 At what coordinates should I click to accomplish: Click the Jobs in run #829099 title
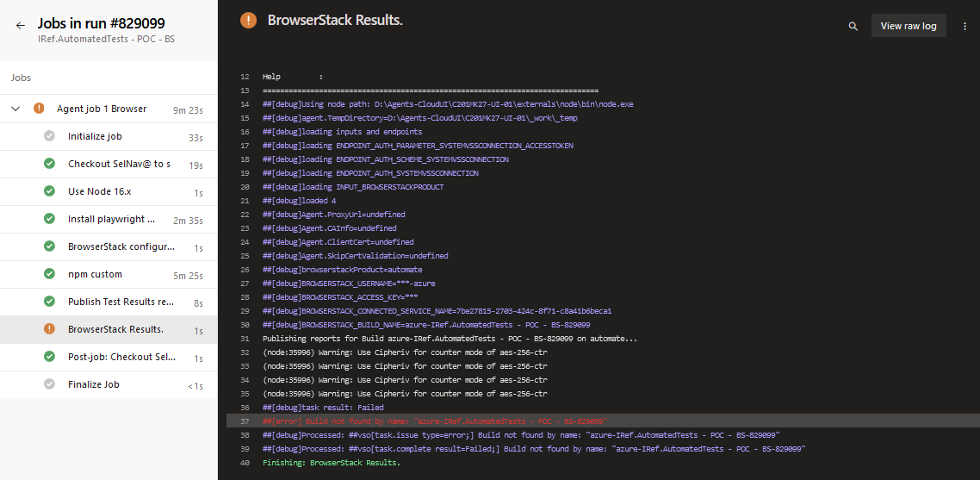(x=102, y=23)
